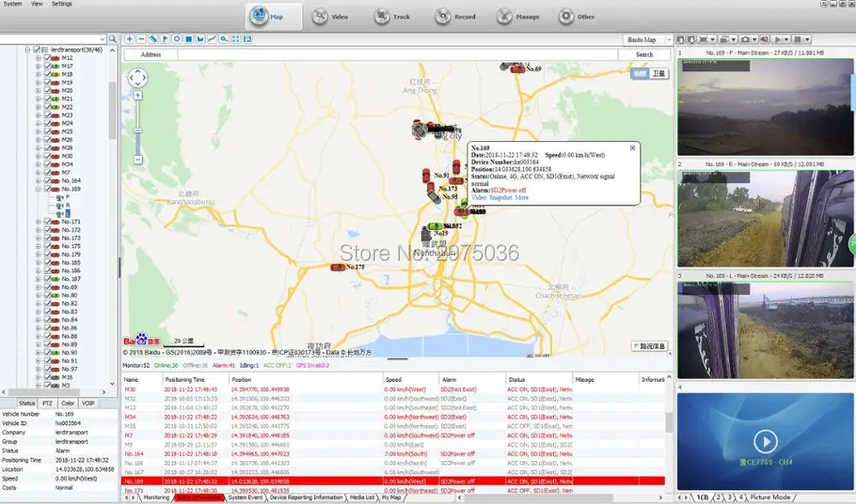Screen dimensions: 856x504
Task: Select the map search magnifier tool
Action: point(223,39)
